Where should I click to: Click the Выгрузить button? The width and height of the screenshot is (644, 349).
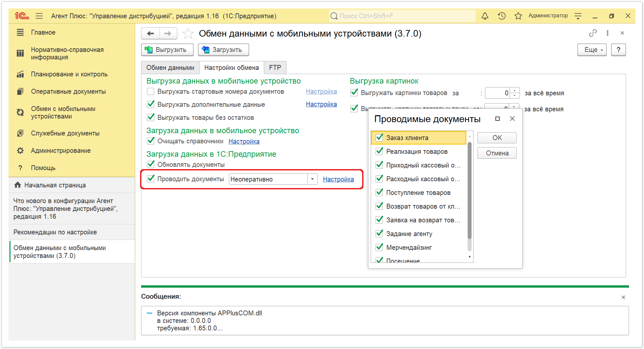(x=167, y=50)
